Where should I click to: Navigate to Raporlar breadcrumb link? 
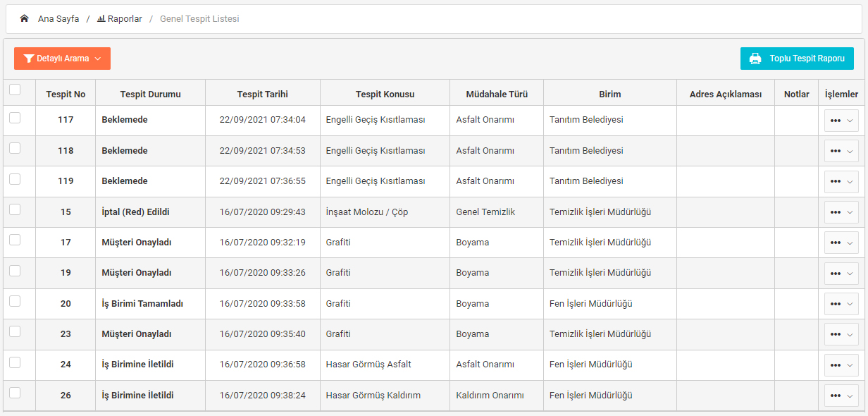click(125, 19)
